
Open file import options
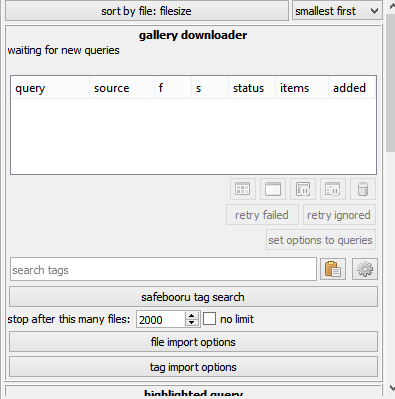tap(193, 342)
